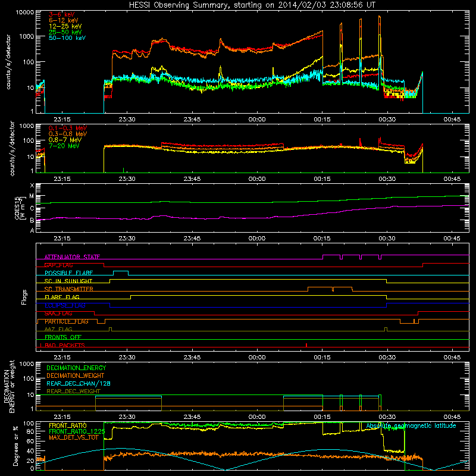476x476 pixels.
Task: Click the HESSI Observing Summary title text
Action: click(252, 5)
